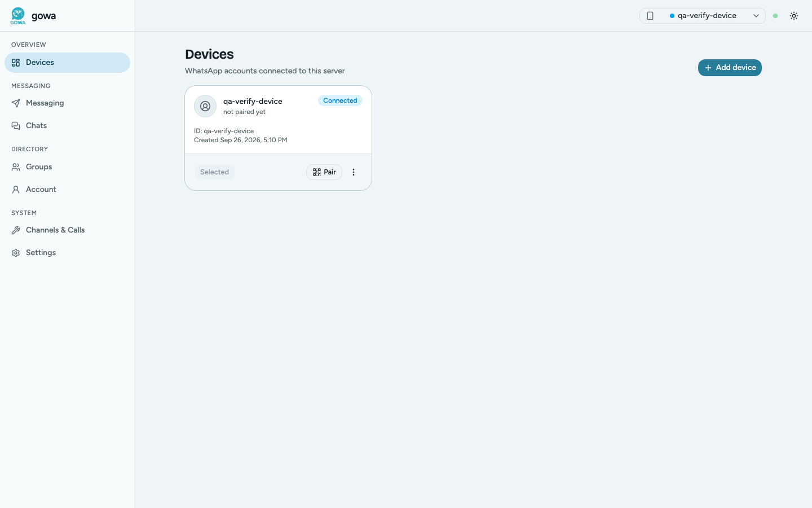Click the 'ID: qa-verify-device' text

pos(224,131)
